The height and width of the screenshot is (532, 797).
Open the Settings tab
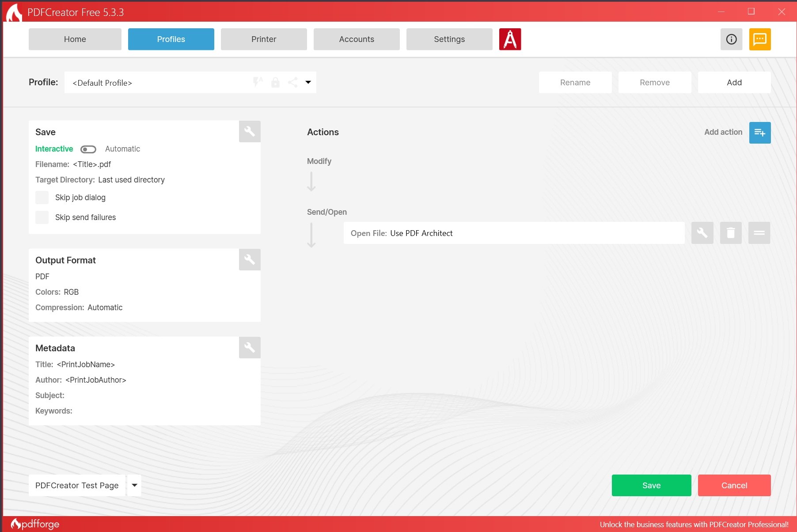click(x=449, y=39)
